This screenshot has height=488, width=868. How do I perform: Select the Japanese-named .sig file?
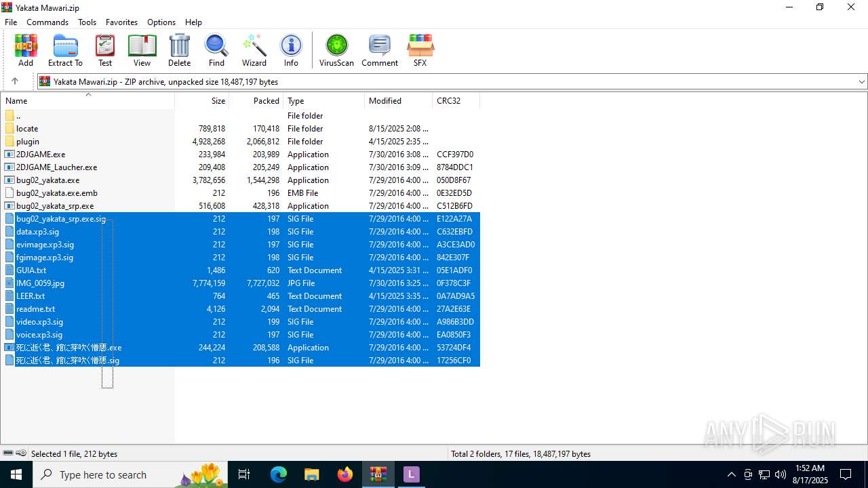(67, 361)
